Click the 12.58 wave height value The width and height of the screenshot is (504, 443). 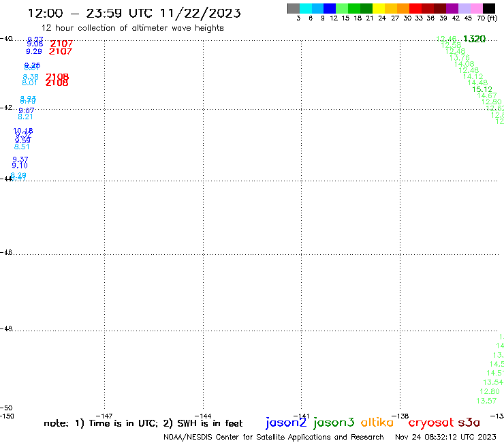coord(451,45)
